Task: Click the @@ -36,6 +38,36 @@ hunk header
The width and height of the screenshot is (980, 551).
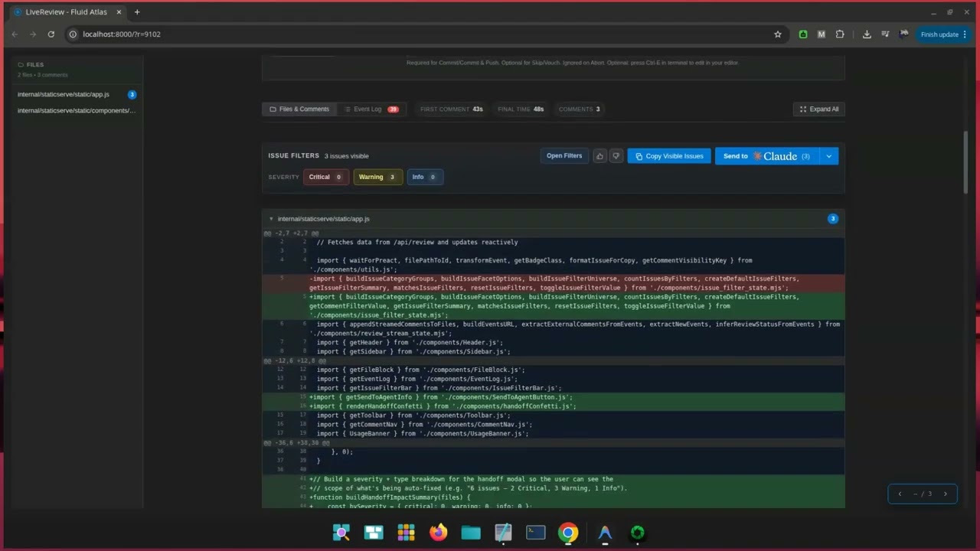Action: (x=554, y=442)
